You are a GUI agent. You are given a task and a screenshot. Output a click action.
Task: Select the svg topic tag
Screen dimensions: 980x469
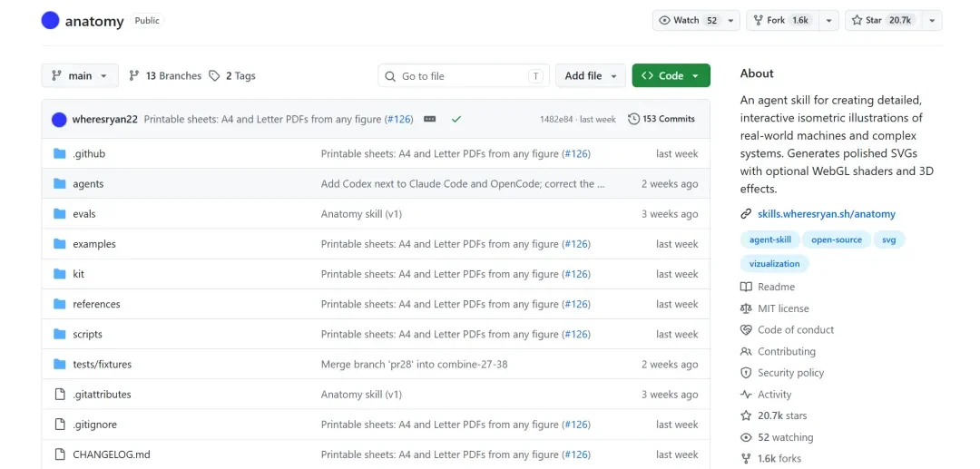[x=888, y=239]
